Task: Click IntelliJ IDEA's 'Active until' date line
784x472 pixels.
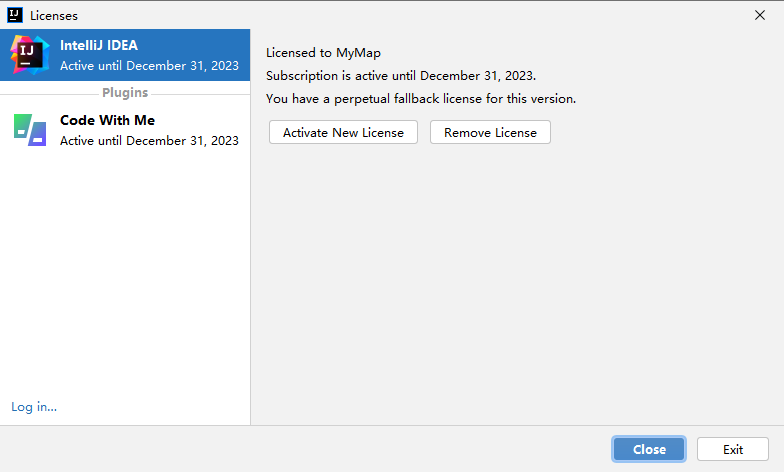Action: coord(149,65)
